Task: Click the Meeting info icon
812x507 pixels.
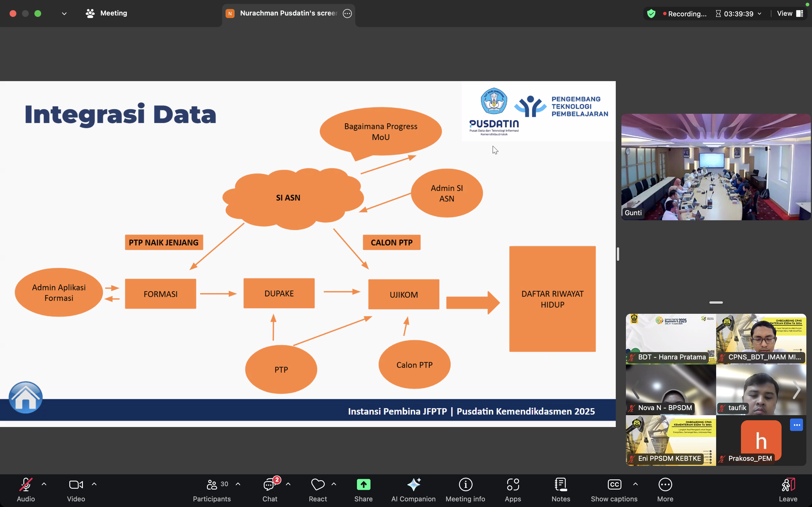Action: 465,484
